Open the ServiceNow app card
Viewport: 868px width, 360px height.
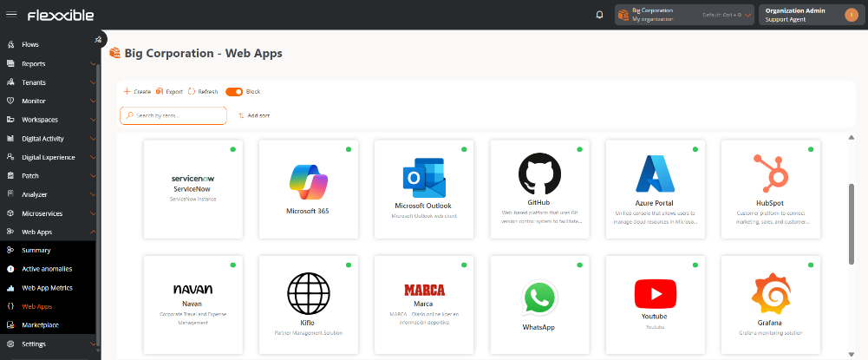(x=193, y=189)
